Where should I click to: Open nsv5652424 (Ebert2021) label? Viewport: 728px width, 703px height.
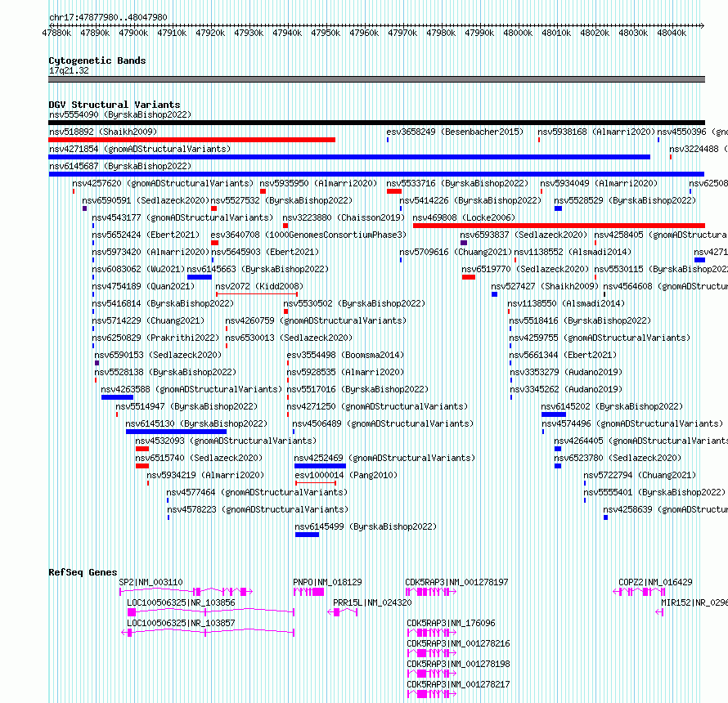click(146, 235)
